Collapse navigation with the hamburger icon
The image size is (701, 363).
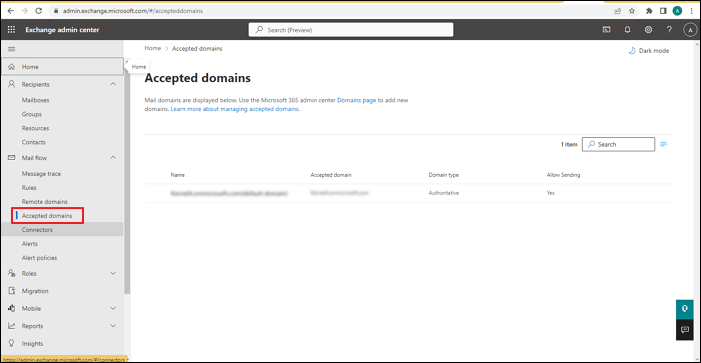(x=12, y=49)
